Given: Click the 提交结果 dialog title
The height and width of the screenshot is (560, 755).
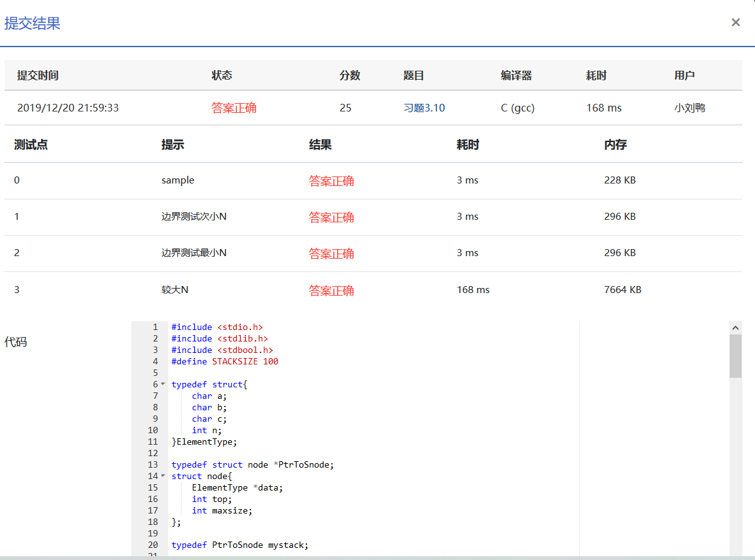Looking at the screenshot, I should 32,23.
